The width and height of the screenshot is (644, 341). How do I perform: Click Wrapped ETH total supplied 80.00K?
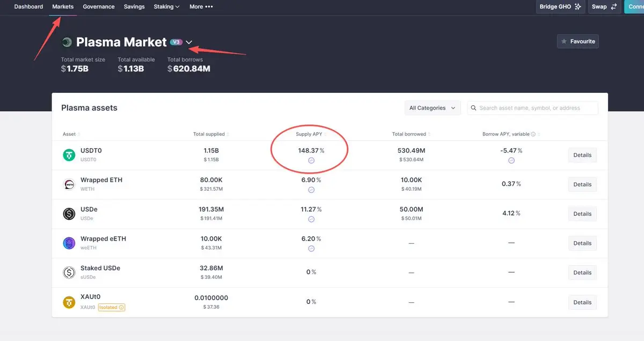point(211,180)
